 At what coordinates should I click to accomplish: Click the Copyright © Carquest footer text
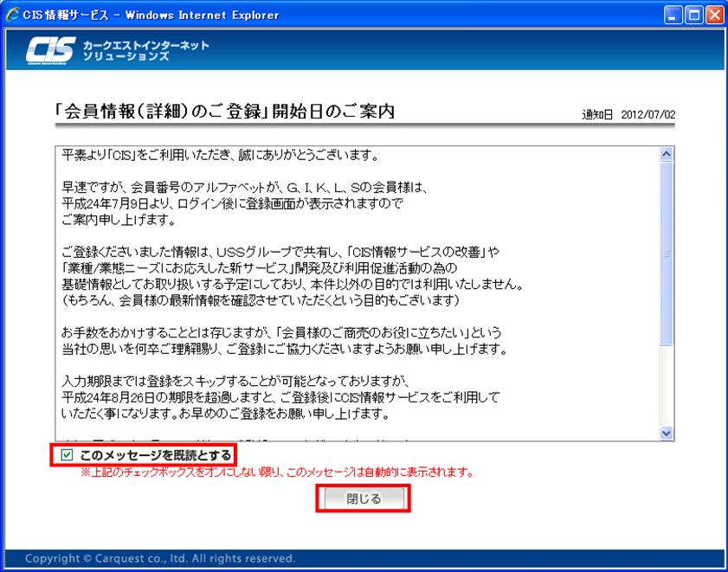pos(160,558)
